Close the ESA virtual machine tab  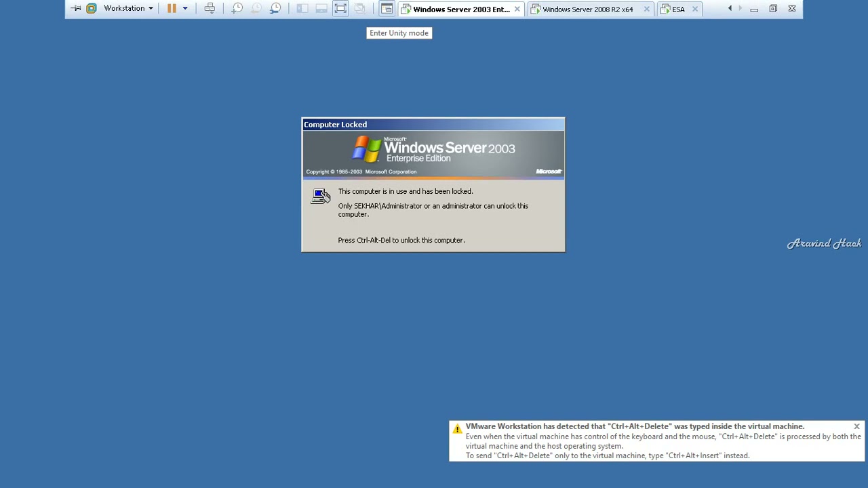pos(695,9)
